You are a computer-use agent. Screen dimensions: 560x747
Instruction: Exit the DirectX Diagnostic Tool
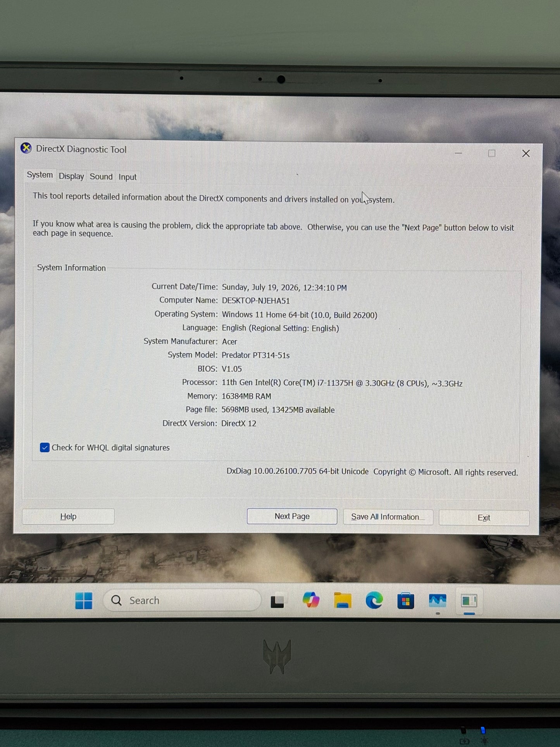[484, 518]
